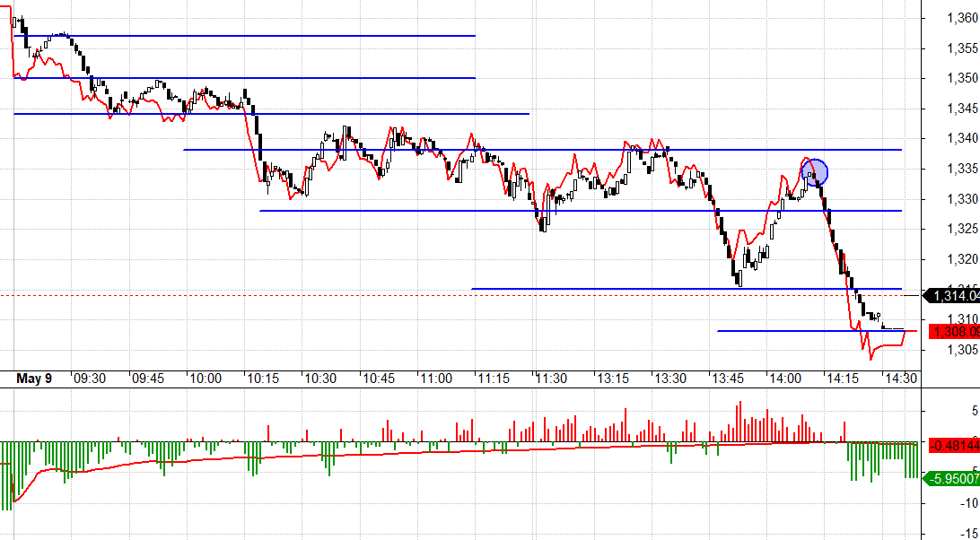980x540 pixels.
Task: Click the red 1,308.09 price tag
Action: click(x=954, y=332)
